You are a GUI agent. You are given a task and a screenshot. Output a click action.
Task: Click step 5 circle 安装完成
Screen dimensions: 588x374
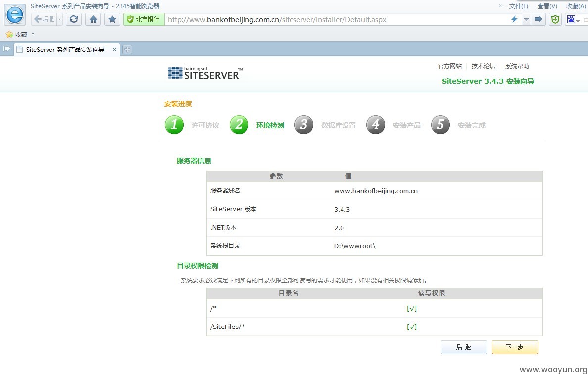point(440,125)
